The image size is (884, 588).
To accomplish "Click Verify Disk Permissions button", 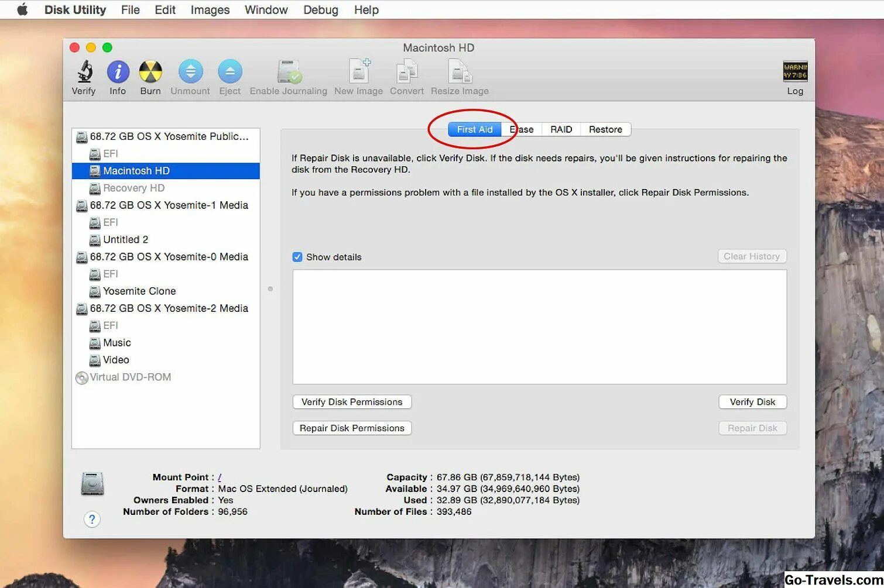I will [x=352, y=402].
